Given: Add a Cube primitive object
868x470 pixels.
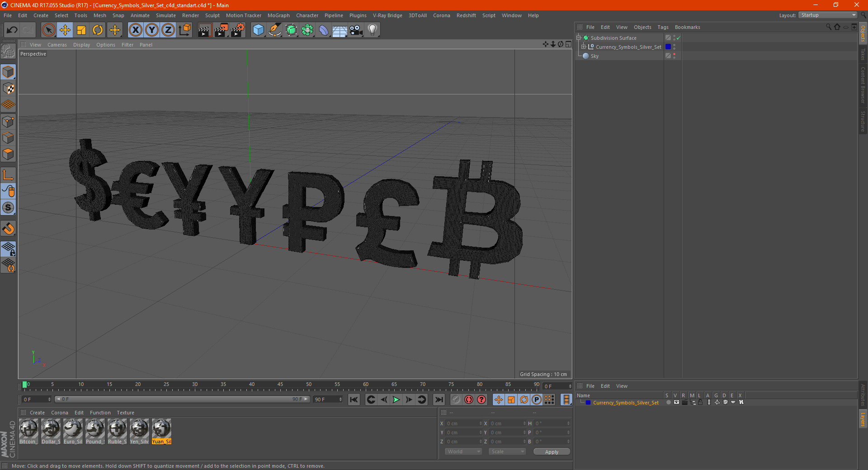Looking at the screenshot, I should [258, 30].
